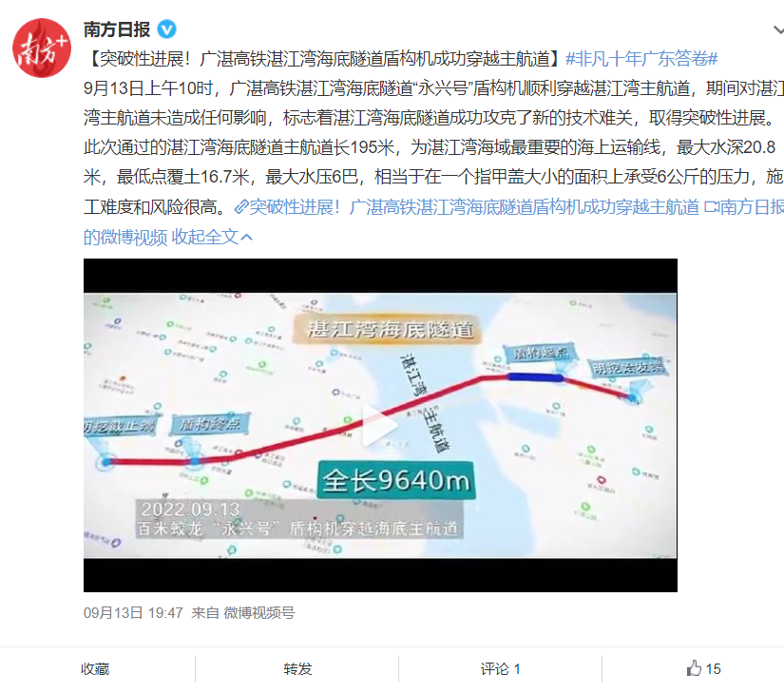This screenshot has width=784, height=693.
Task: Expand the post options chevron menu
Action: point(778,30)
